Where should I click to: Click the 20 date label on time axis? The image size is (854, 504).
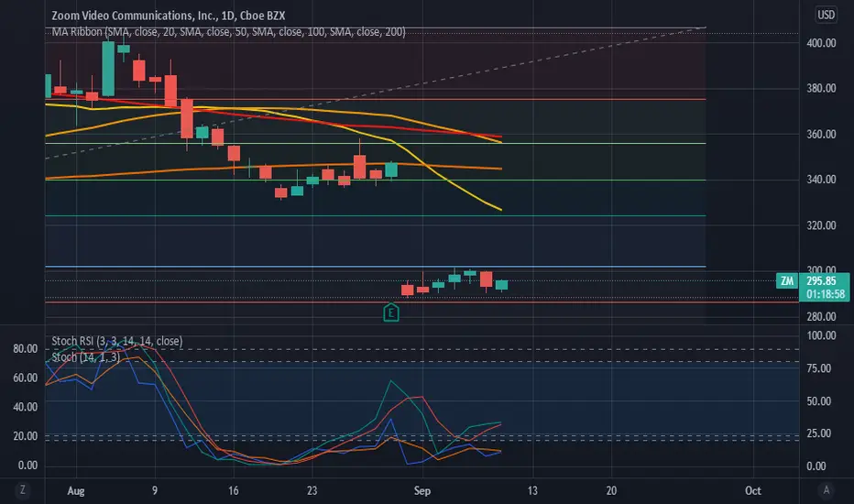click(611, 491)
